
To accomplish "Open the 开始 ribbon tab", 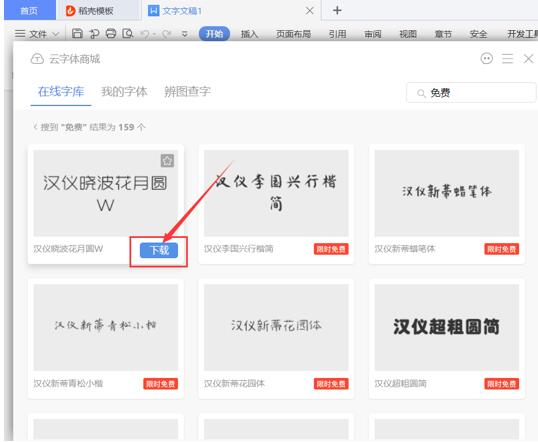I will pyautogui.click(x=214, y=34).
